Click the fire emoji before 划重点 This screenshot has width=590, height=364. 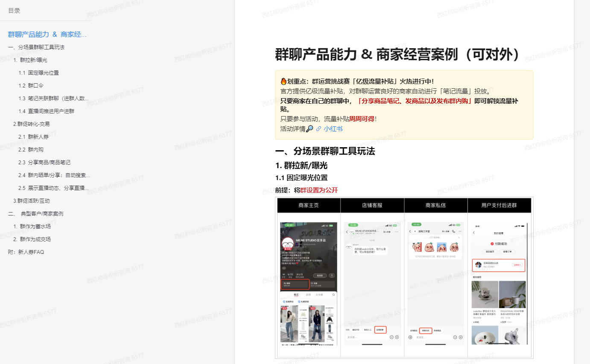[283, 82]
